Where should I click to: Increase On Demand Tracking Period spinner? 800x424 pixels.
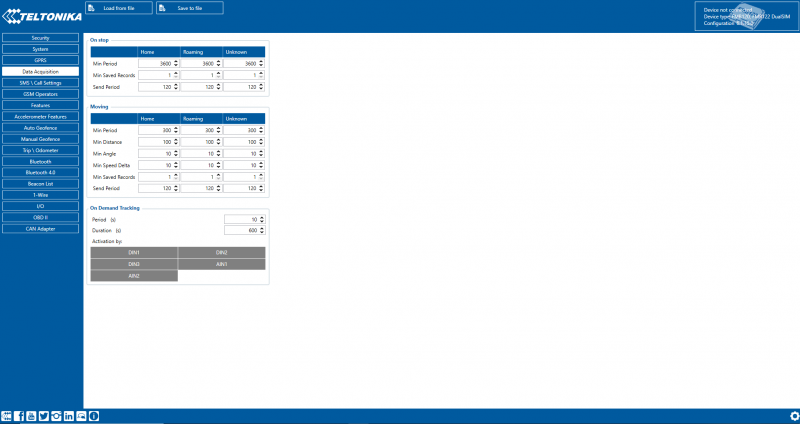263,217
